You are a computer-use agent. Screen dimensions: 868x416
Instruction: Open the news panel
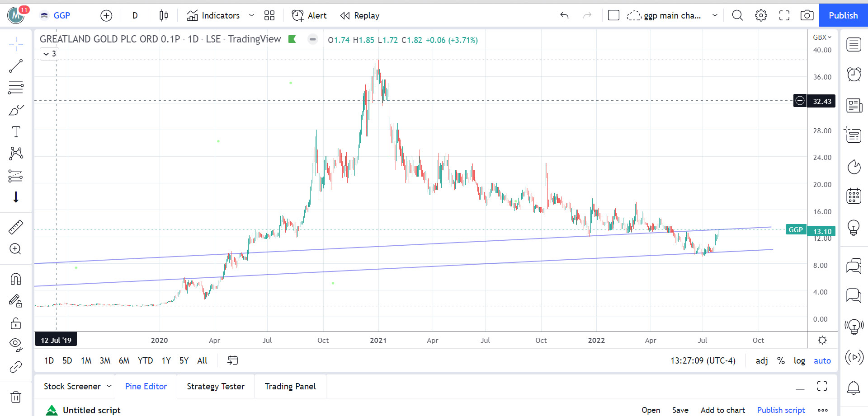click(854, 106)
